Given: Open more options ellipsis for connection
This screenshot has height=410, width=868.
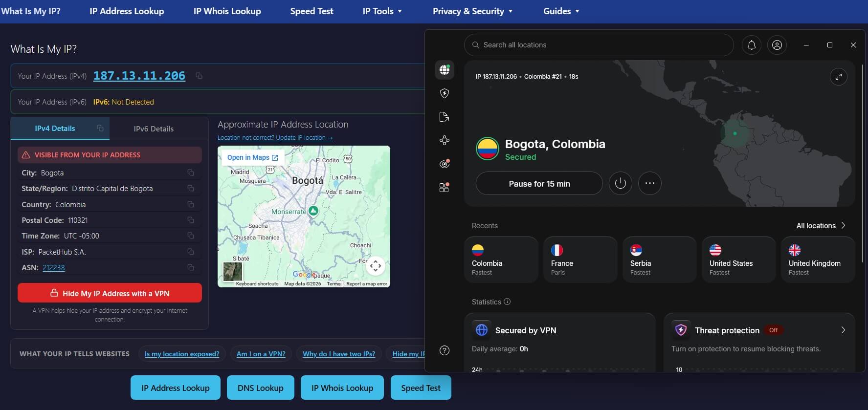Looking at the screenshot, I should click(x=650, y=183).
